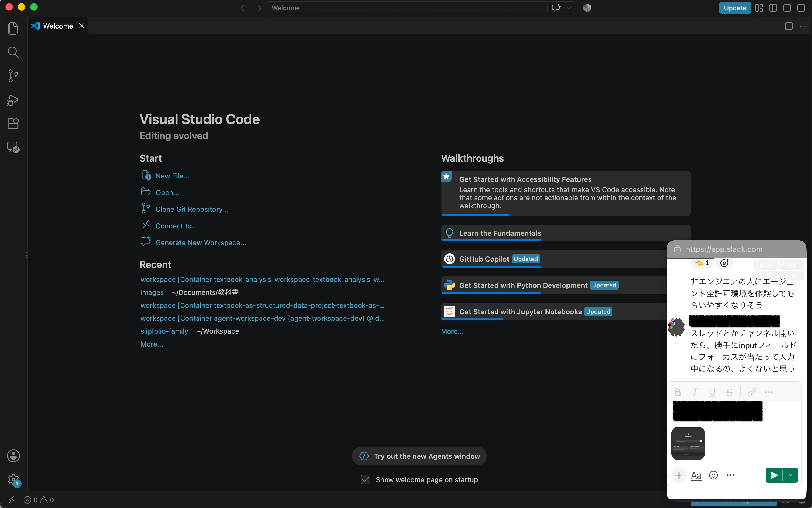Split the editor to the right
The image size is (812, 508).
pos(789,26)
